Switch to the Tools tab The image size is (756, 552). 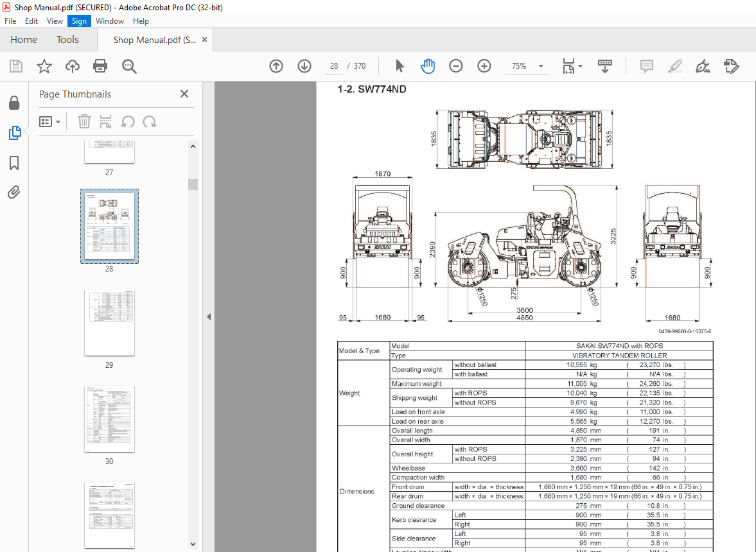click(67, 40)
